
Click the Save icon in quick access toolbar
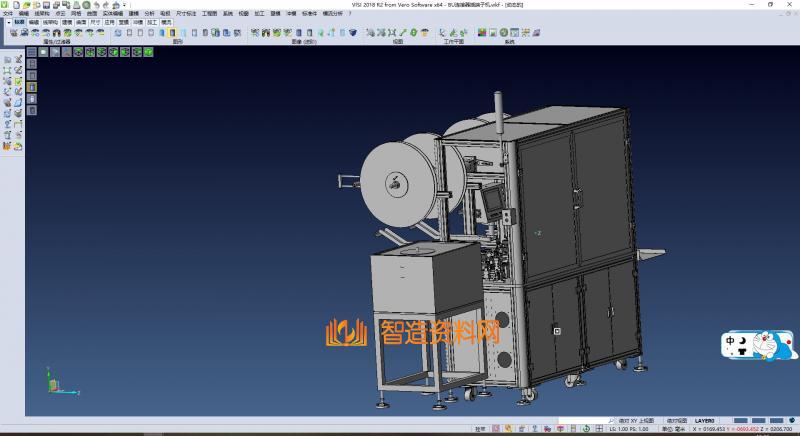click(45, 5)
